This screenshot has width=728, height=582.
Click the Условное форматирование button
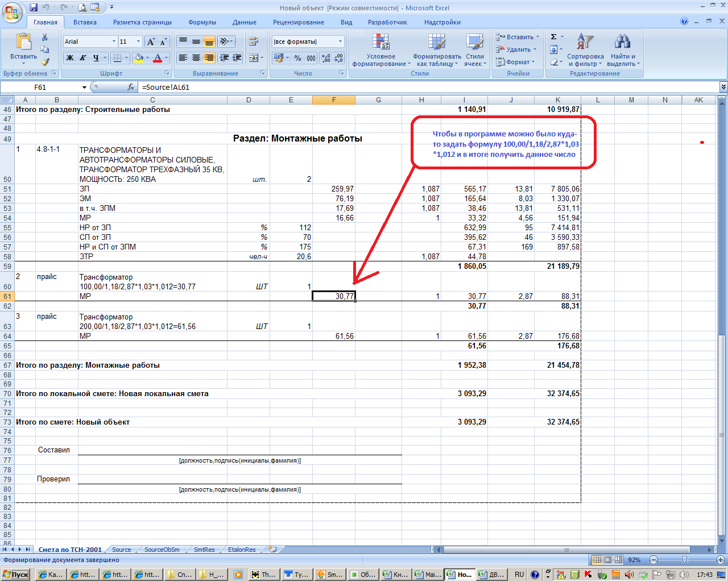[380, 49]
